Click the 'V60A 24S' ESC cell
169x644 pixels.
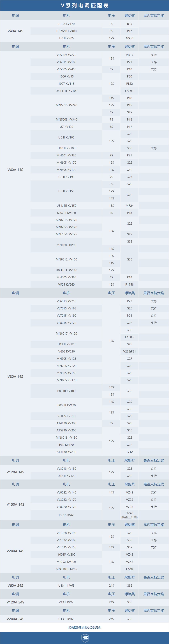pyautogui.click(x=15, y=586)
